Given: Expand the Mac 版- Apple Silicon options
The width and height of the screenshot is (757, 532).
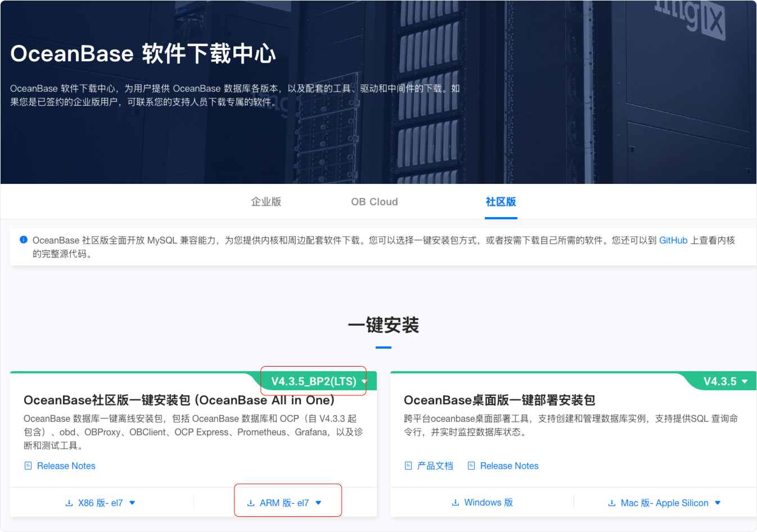Looking at the screenshot, I should pyautogui.click(x=717, y=503).
